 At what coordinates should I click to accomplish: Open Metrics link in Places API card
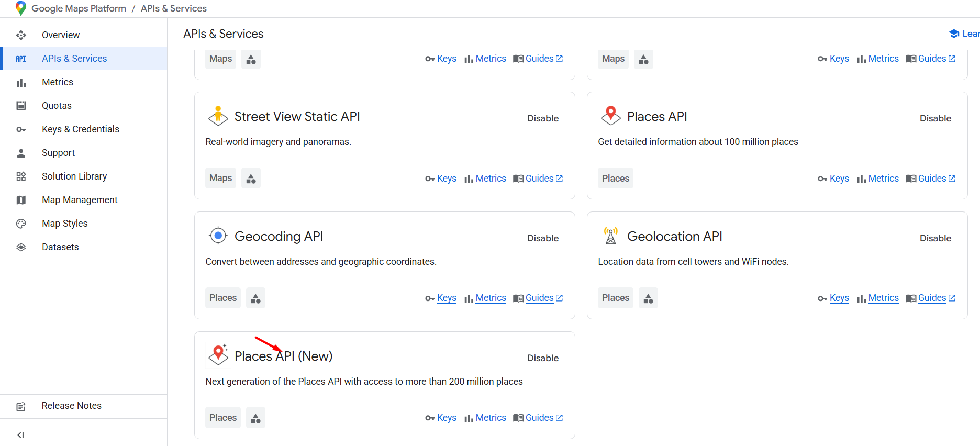pos(883,179)
